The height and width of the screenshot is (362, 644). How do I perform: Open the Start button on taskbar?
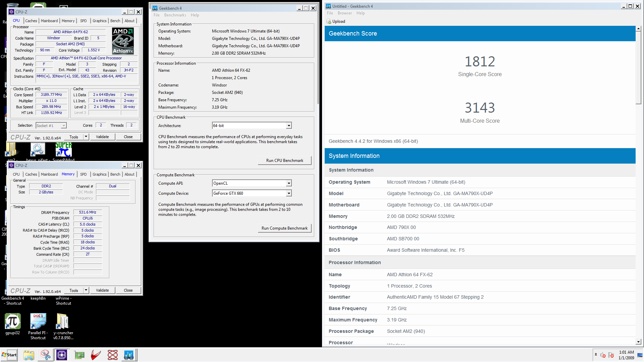point(9,355)
